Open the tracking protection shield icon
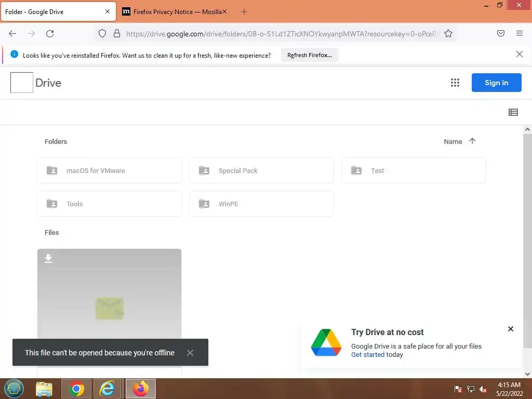The width and height of the screenshot is (532, 399). [102, 33]
